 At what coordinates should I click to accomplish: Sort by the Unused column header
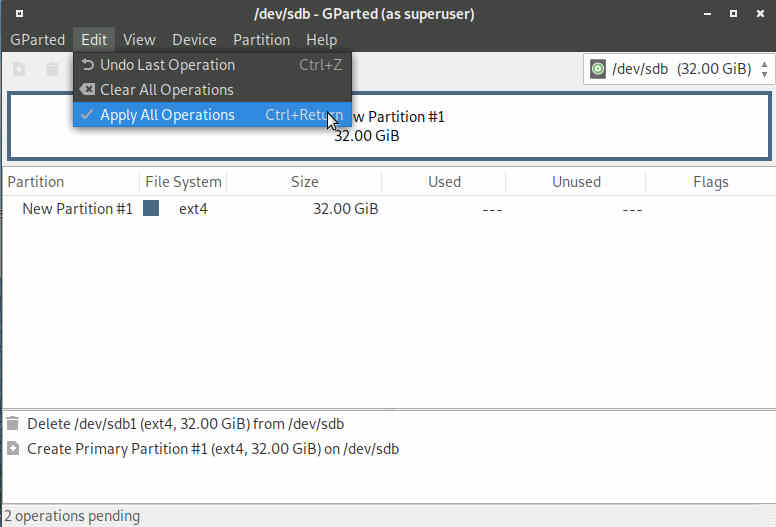click(x=576, y=182)
